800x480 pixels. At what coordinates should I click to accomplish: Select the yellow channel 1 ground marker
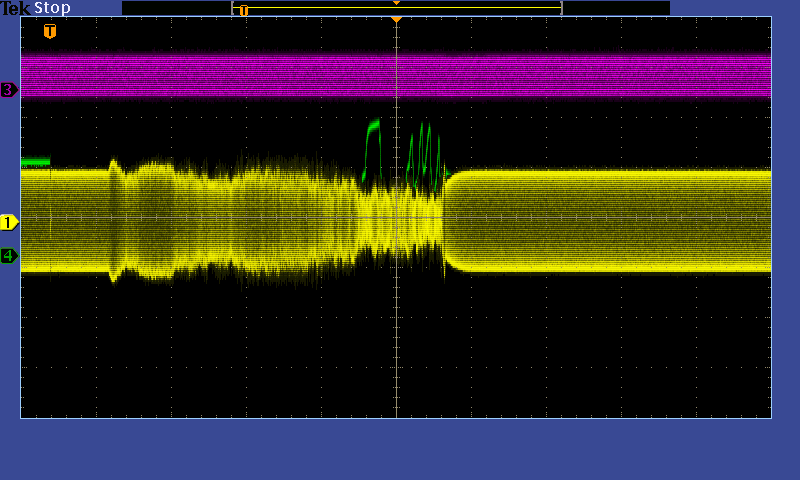click(9, 222)
